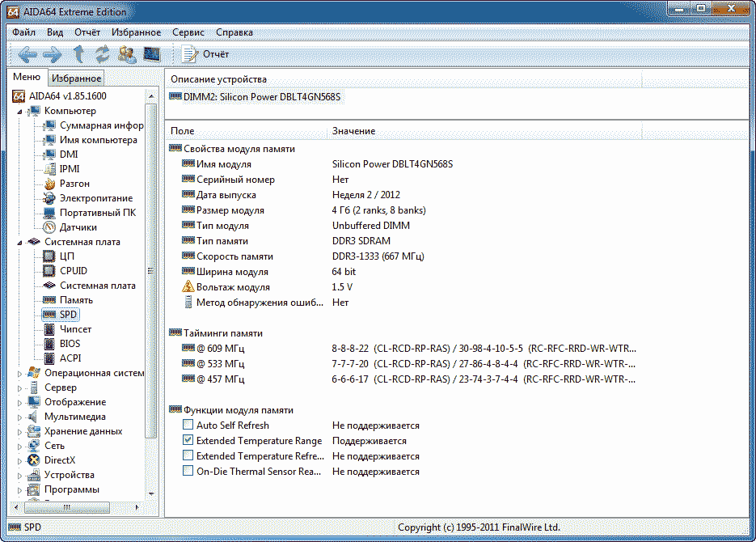
Task: Toggle the Auto Self Refresh checkbox
Action: 188,425
